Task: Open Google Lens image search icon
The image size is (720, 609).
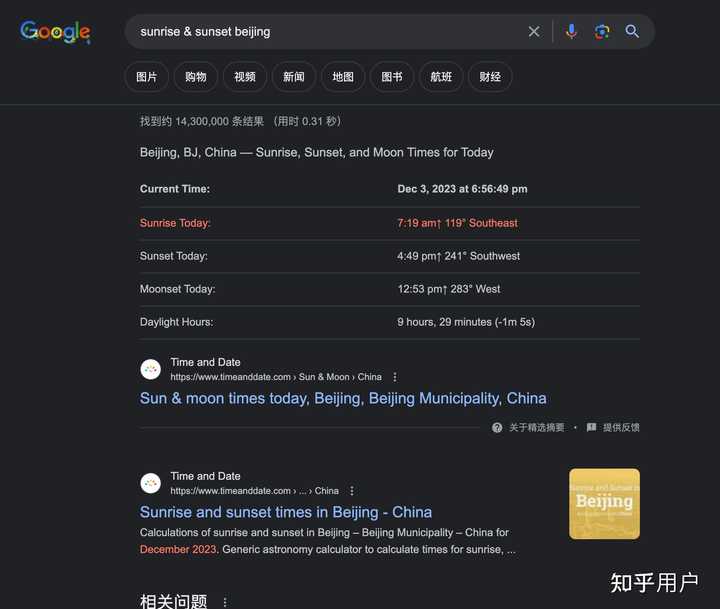Action: pos(602,32)
